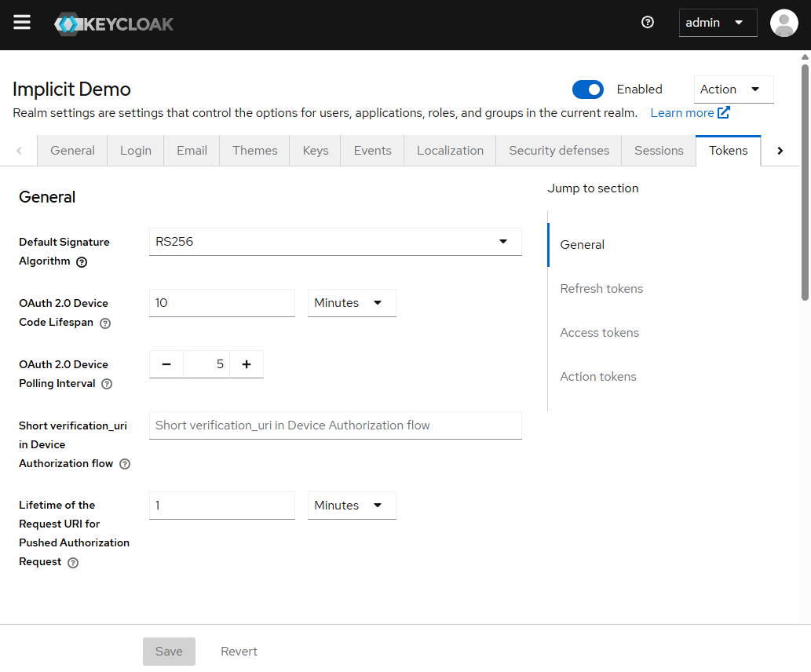
Task: Show help for Pushed Authorization Request lifetime
Action: 73,563
